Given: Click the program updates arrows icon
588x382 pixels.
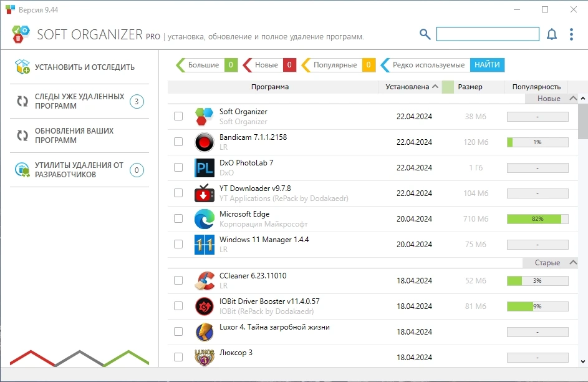Looking at the screenshot, I should tap(22, 135).
